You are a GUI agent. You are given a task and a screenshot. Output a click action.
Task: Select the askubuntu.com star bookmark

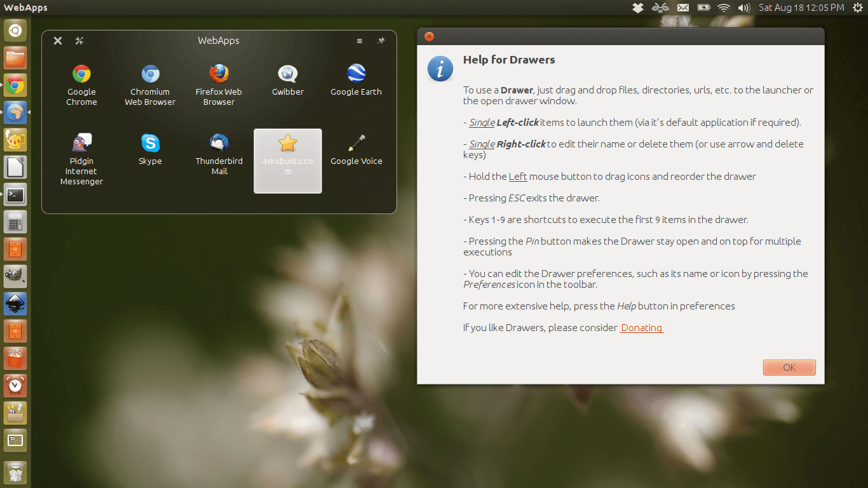point(288,161)
